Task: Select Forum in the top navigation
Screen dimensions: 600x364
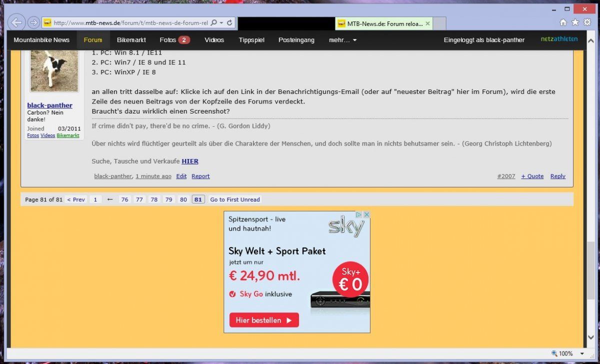Action: (x=93, y=40)
